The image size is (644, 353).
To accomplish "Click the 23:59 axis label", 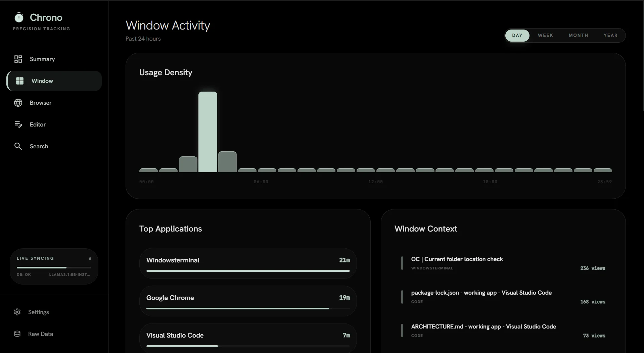I will click(x=604, y=182).
